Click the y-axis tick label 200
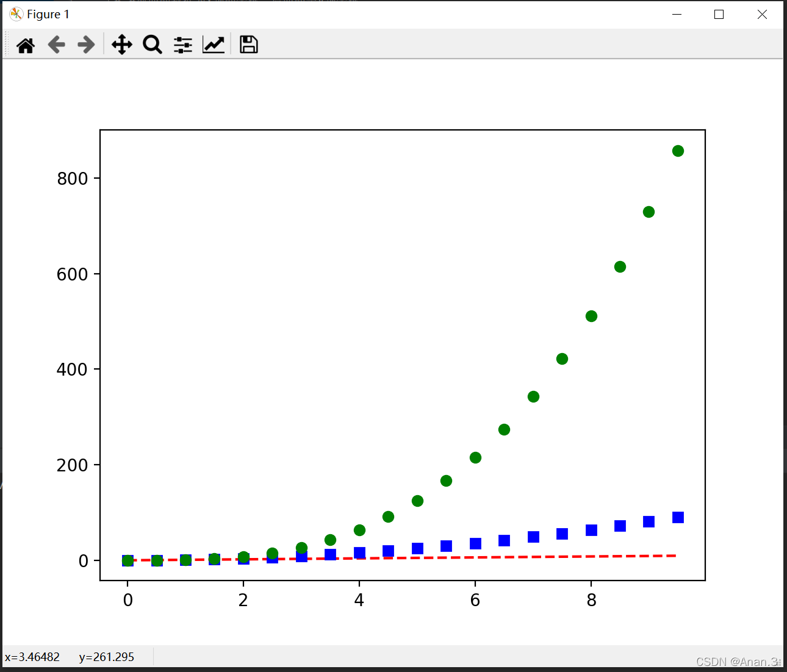This screenshot has width=787, height=672. (x=72, y=465)
